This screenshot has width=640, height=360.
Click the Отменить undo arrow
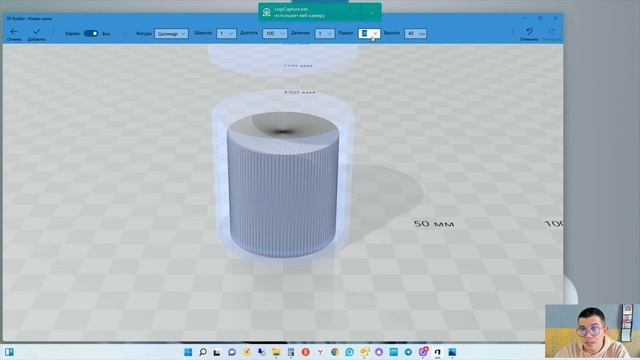(x=529, y=31)
